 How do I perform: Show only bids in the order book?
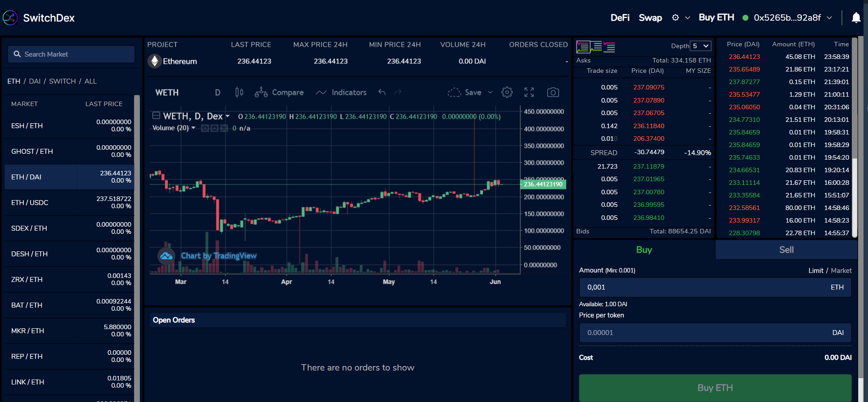tap(596, 47)
